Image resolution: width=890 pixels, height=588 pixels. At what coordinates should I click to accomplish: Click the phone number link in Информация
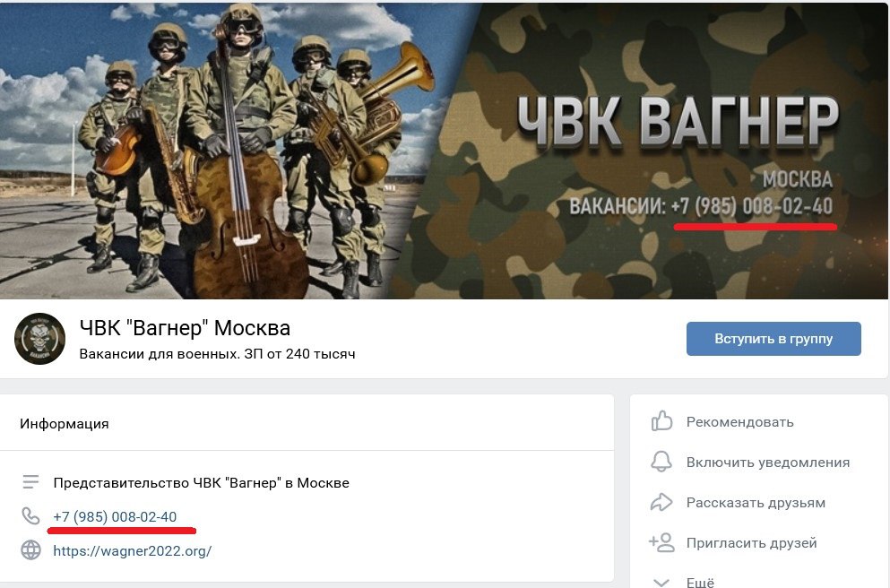[115, 516]
